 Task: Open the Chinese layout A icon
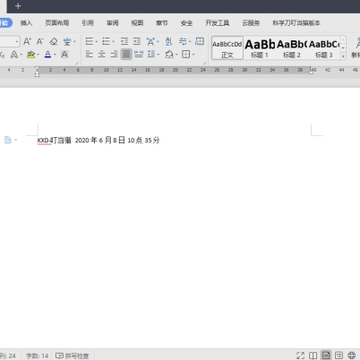[x=151, y=42]
